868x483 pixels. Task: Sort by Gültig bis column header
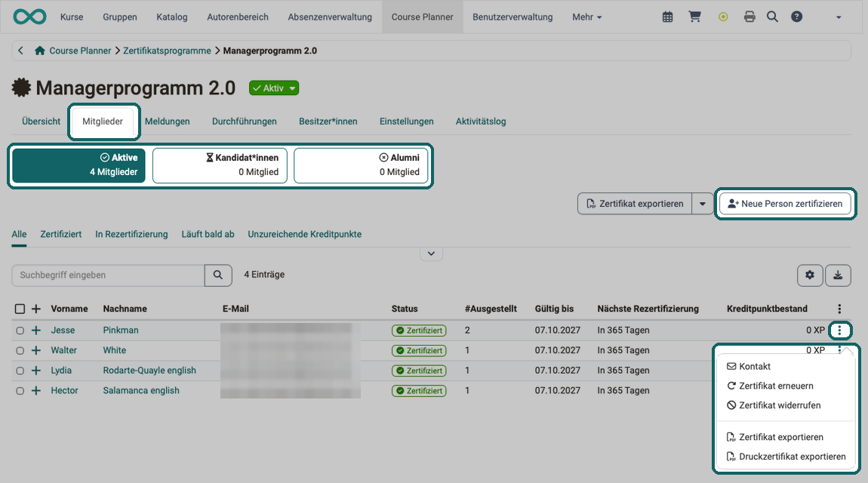point(554,309)
